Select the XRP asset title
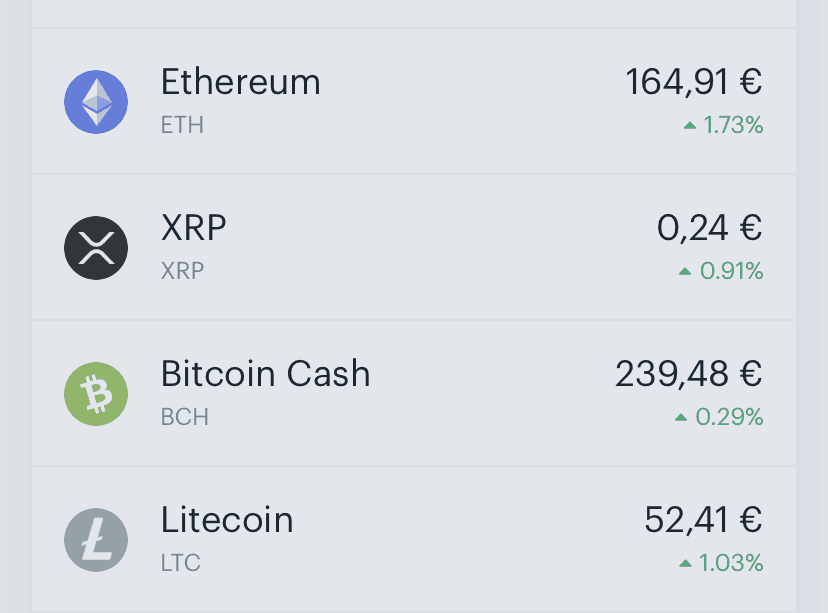The image size is (828, 613). click(194, 228)
